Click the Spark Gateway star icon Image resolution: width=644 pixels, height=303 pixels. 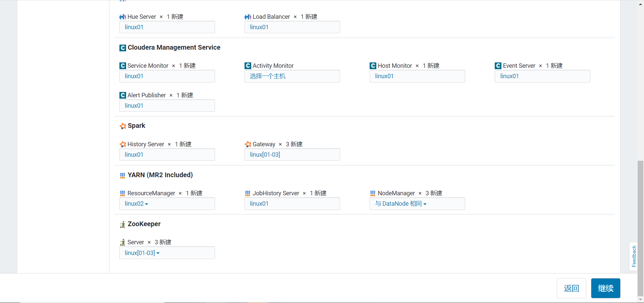[248, 144]
